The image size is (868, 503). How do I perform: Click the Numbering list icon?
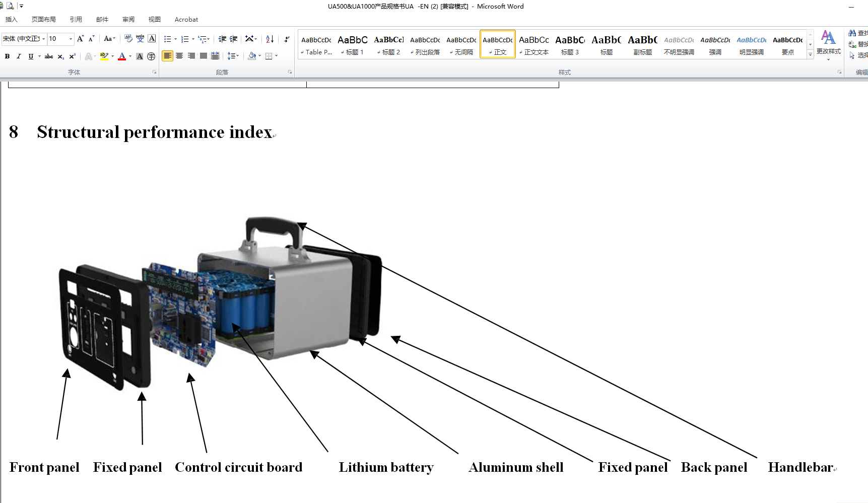point(185,39)
